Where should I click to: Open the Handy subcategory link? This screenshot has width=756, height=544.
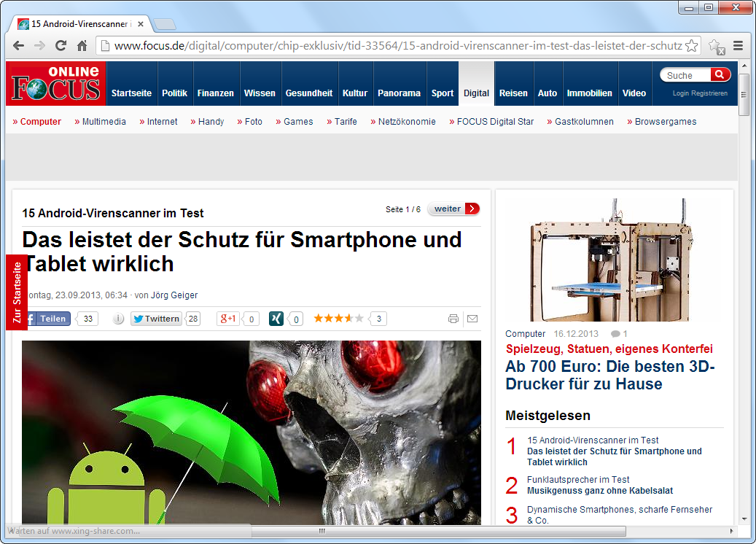[x=211, y=122]
